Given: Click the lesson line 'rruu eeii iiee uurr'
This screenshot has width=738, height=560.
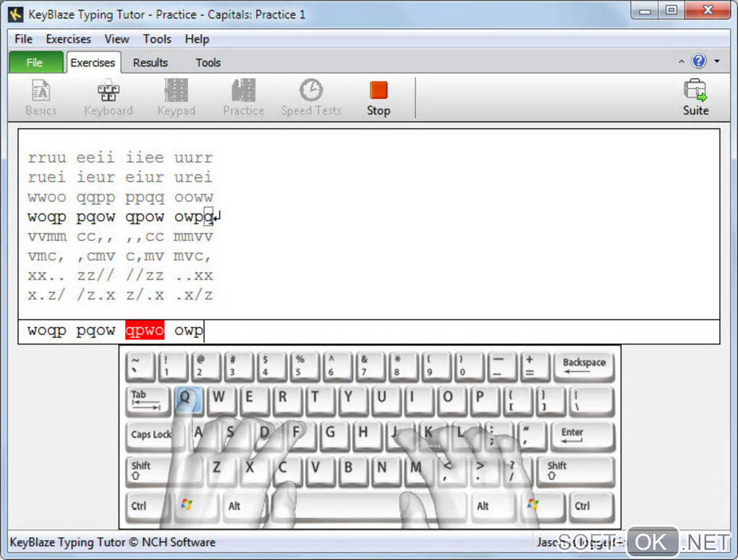Looking at the screenshot, I should [120, 157].
